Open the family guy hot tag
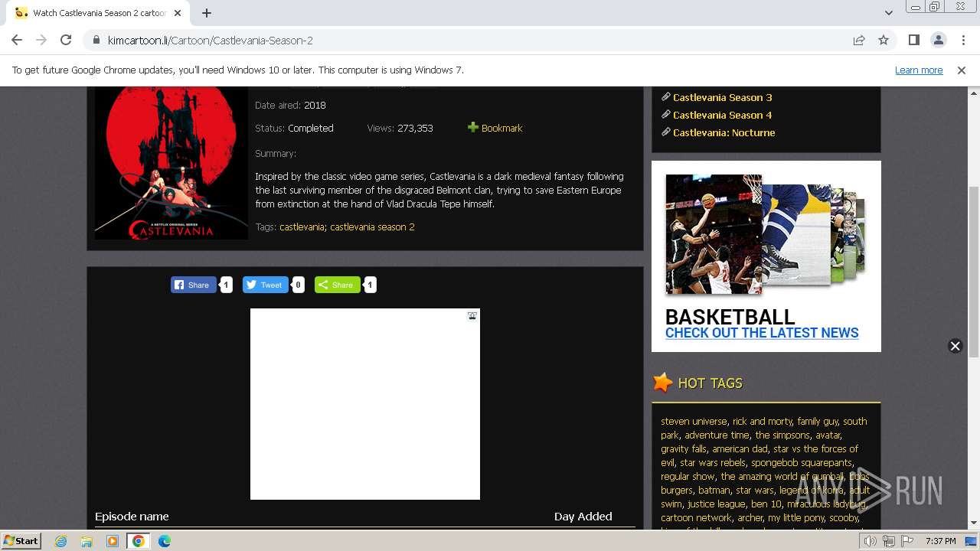 coord(818,421)
